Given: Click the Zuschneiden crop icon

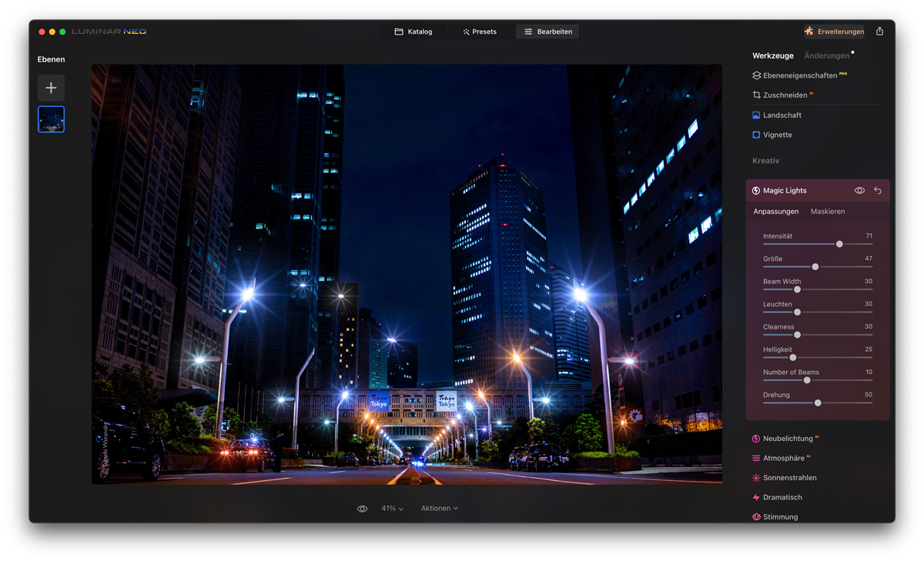Looking at the screenshot, I should [x=756, y=95].
